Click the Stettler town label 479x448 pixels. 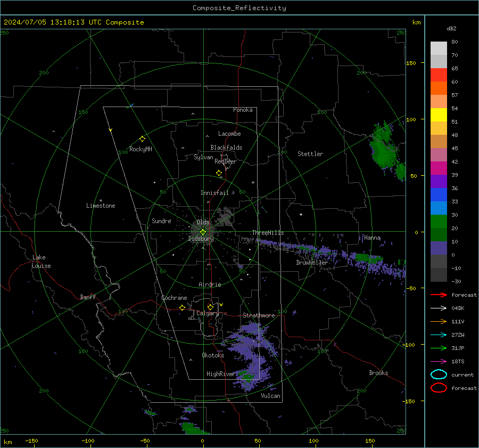click(310, 154)
